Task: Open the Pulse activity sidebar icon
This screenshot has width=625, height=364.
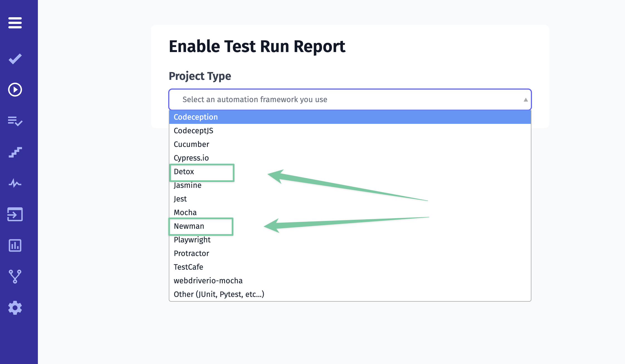Action: coord(15,183)
